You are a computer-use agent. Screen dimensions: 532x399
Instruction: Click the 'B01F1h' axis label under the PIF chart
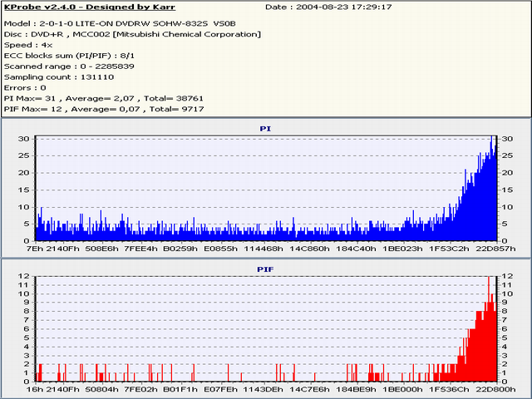180,389
